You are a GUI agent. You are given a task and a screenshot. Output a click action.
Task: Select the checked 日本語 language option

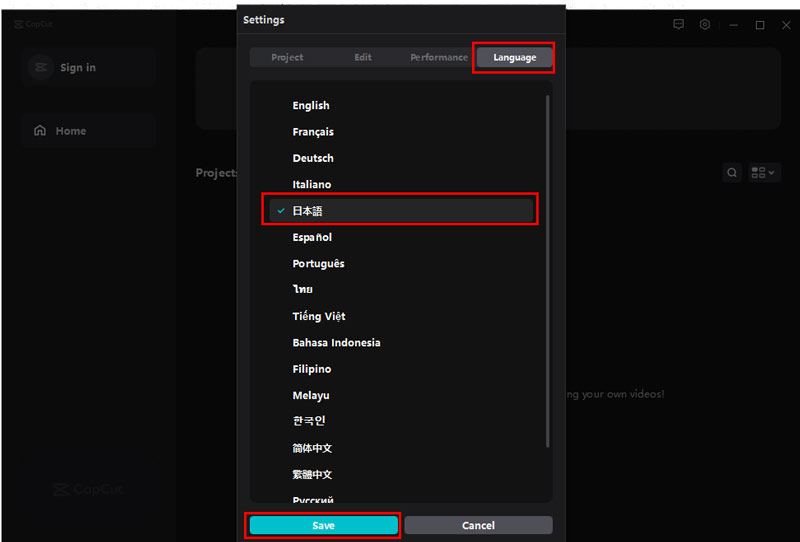pos(401,211)
